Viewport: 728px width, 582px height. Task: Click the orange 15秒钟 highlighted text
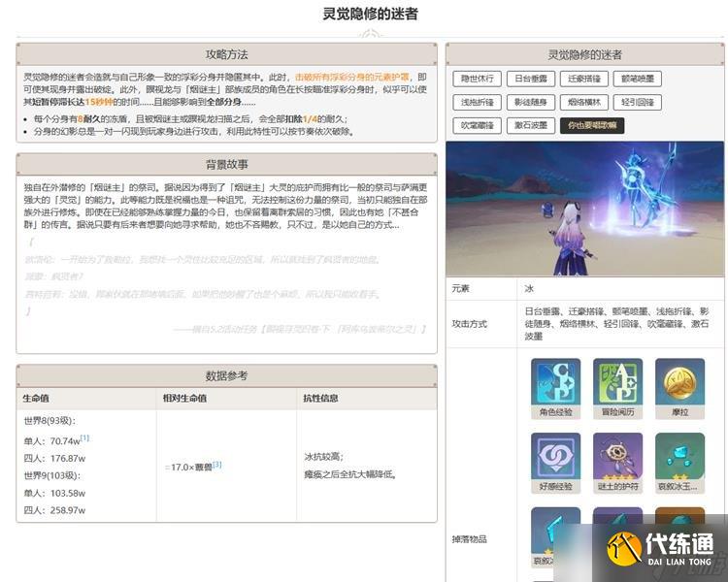point(99,102)
